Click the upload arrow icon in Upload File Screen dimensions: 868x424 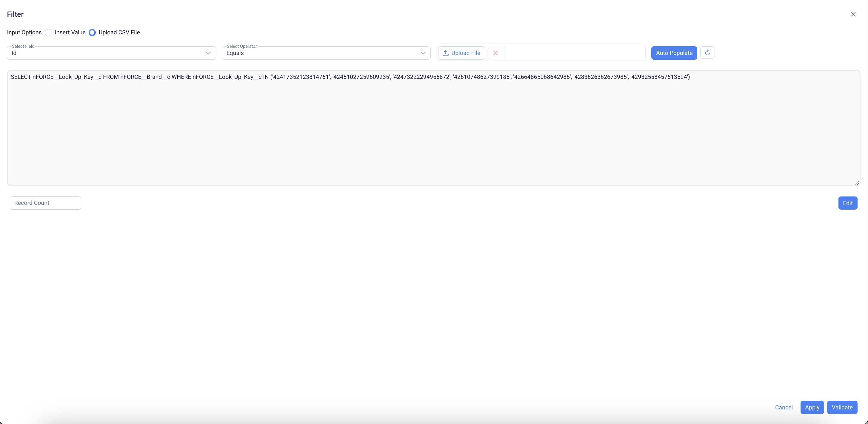[x=445, y=53]
